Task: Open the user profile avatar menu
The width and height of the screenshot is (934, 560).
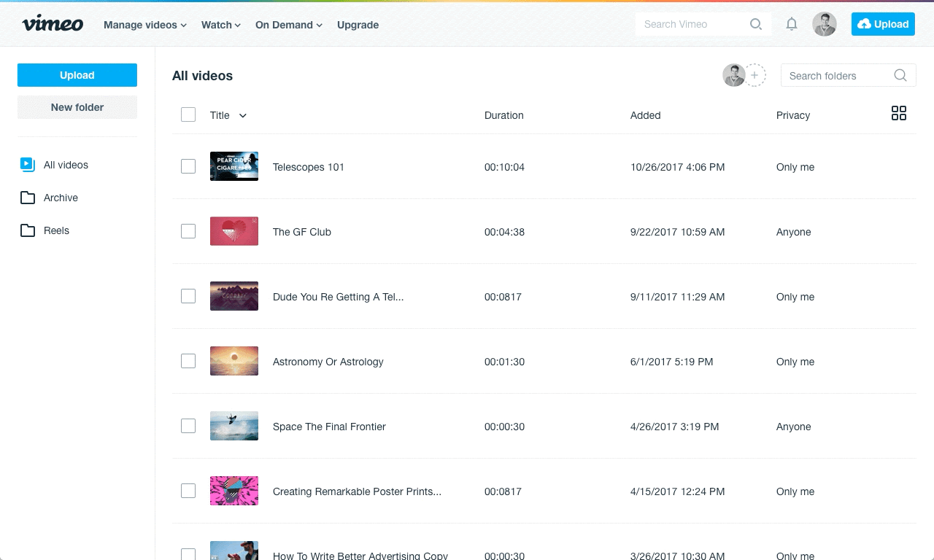Action: [x=825, y=24]
